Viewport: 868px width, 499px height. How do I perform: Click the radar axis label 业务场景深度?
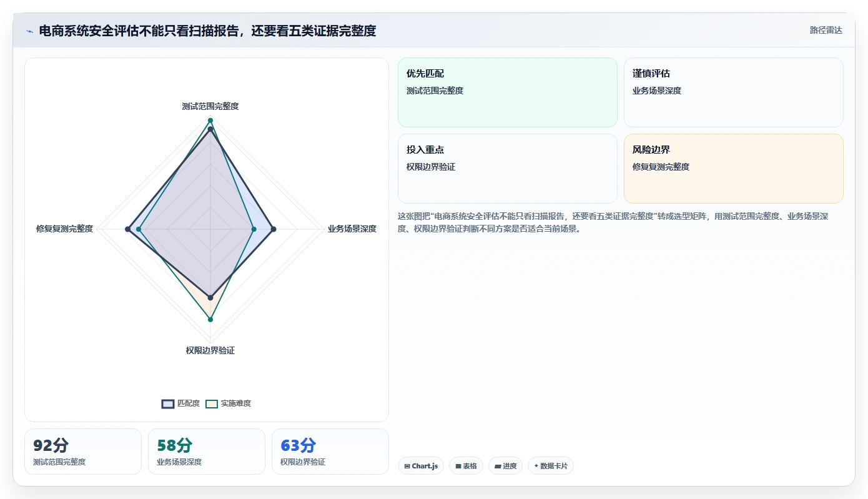(352, 229)
